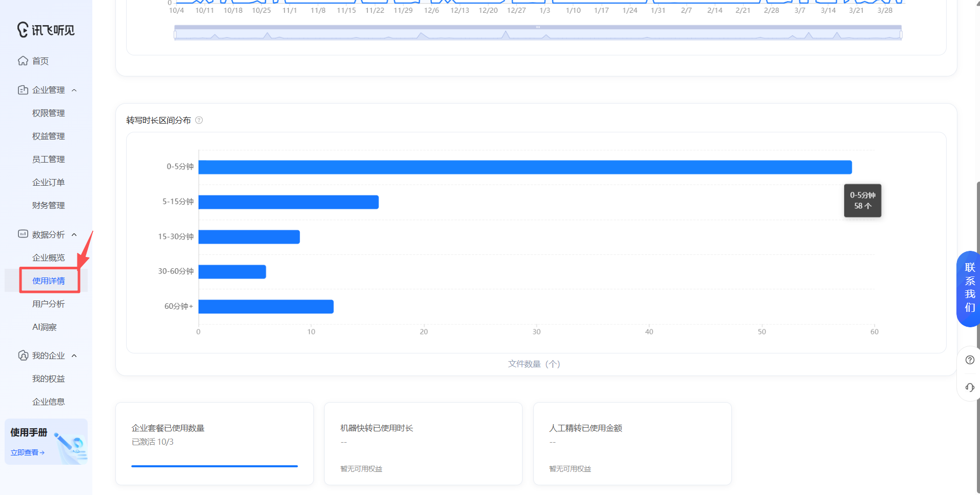Viewport: 980px width, 495px height.
Task: Click the 联系我们 floating button
Action: (969, 288)
